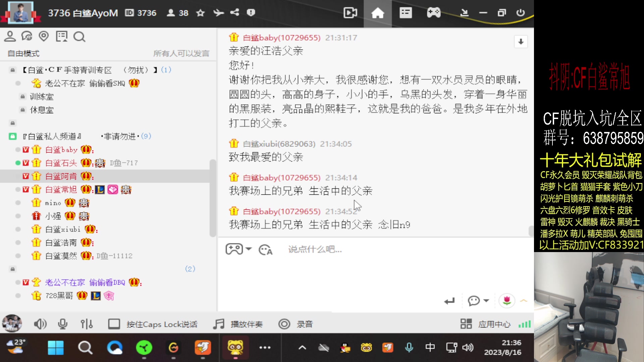Send a tulip flower gift
Screen dimensions: 644x362
[507, 301]
